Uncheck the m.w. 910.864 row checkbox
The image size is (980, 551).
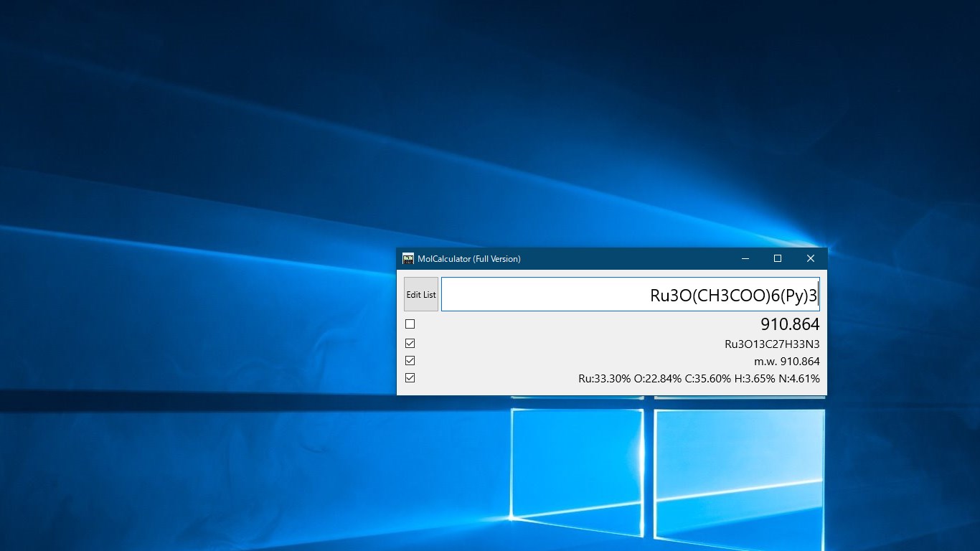[x=410, y=361]
